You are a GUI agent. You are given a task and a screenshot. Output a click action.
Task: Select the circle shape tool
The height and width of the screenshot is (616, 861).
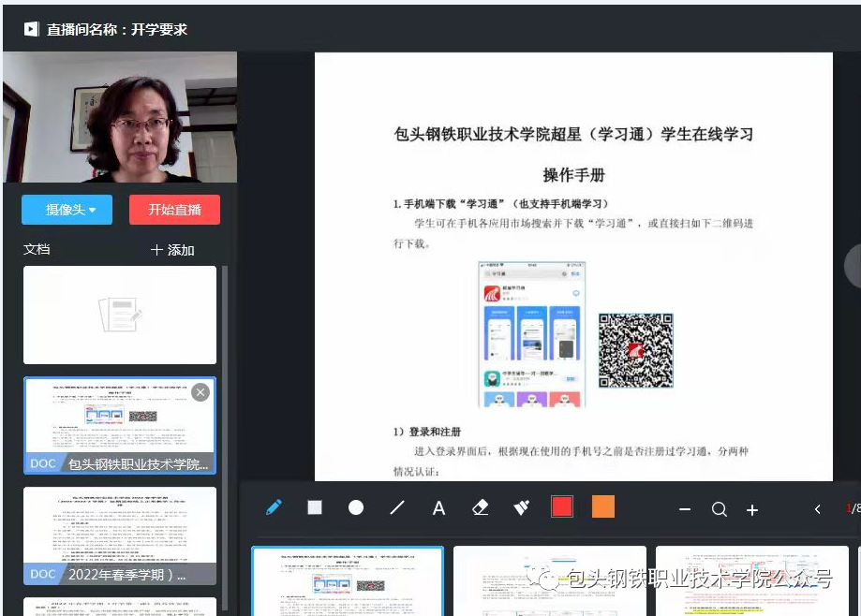click(x=356, y=507)
